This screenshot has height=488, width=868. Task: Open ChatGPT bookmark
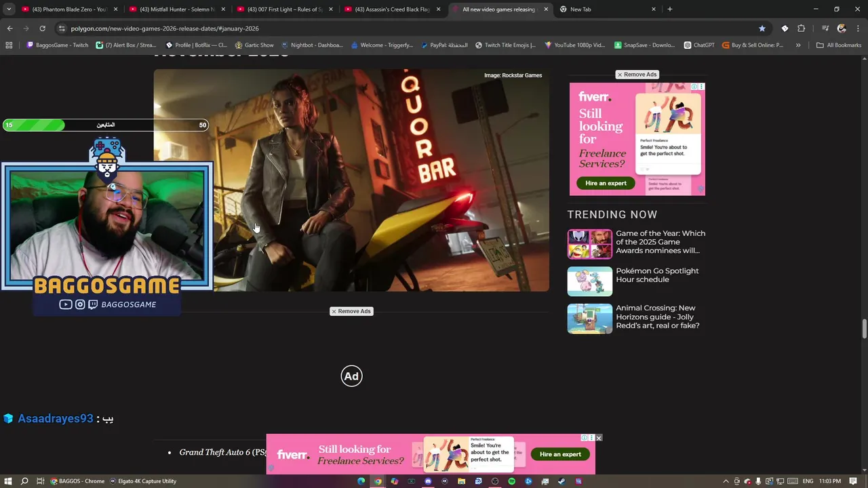pyautogui.click(x=699, y=45)
